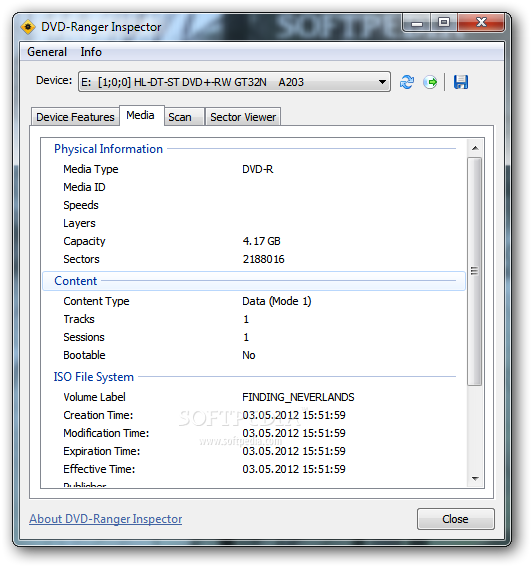
Task: Select the Bootable row label
Action: [84, 355]
